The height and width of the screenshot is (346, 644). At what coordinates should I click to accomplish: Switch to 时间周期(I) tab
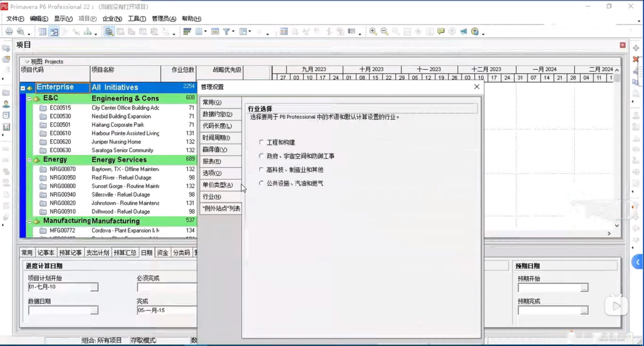[x=221, y=138]
